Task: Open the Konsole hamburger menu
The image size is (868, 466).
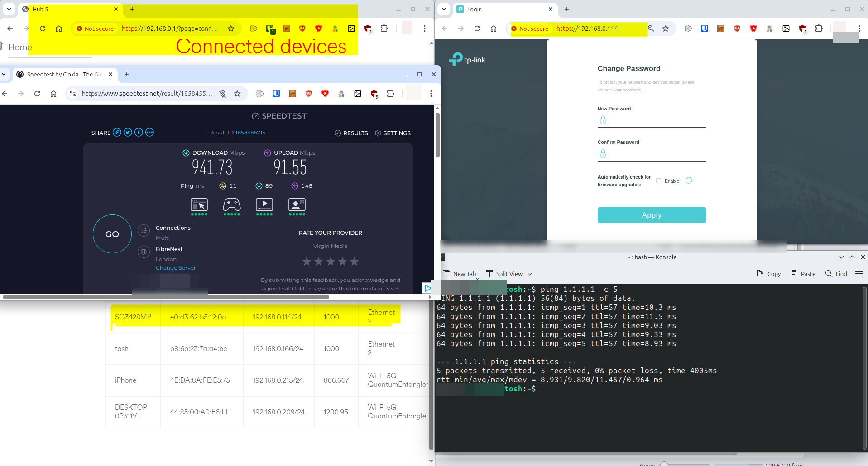Action: 859,274
